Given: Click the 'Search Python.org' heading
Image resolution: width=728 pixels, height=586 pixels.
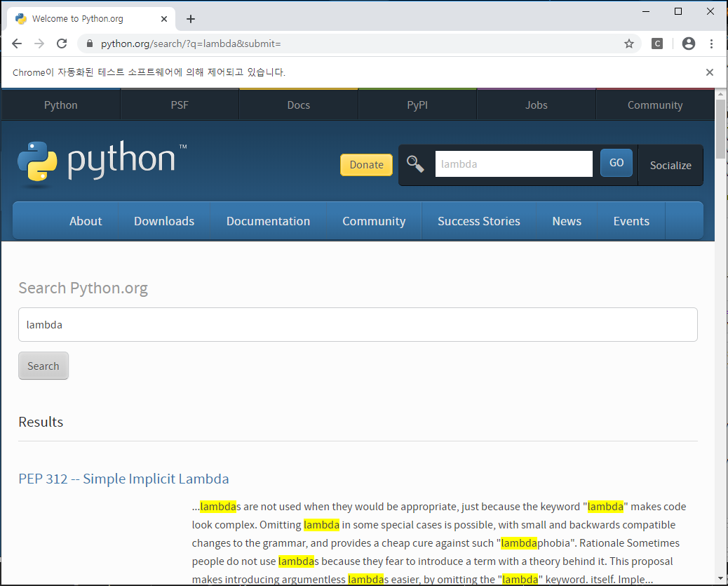Looking at the screenshot, I should (83, 288).
